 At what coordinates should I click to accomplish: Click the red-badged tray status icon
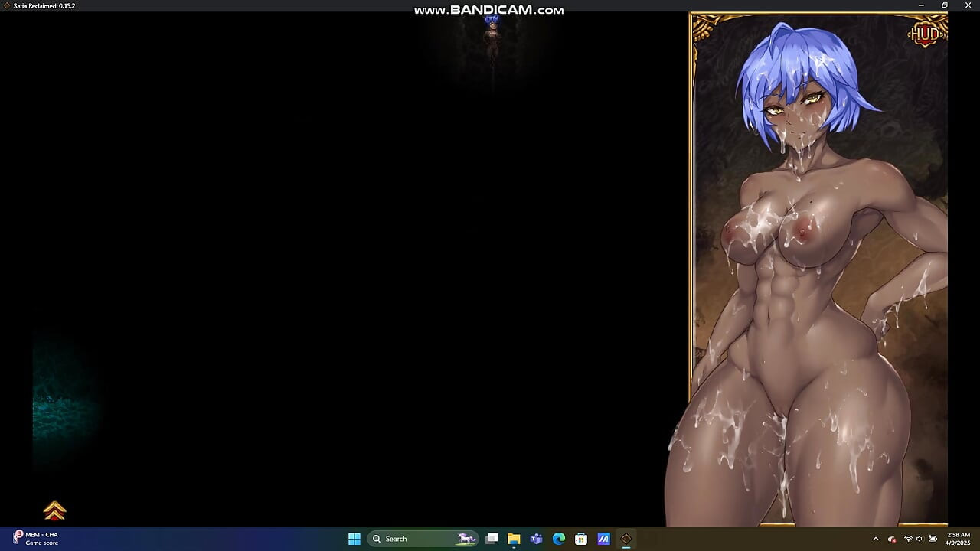(x=892, y=539)
